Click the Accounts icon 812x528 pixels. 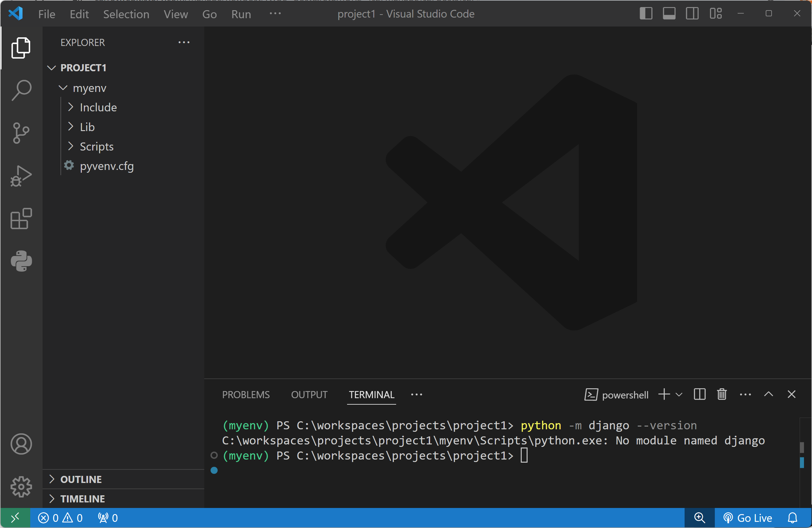click(x=21, y=444)
